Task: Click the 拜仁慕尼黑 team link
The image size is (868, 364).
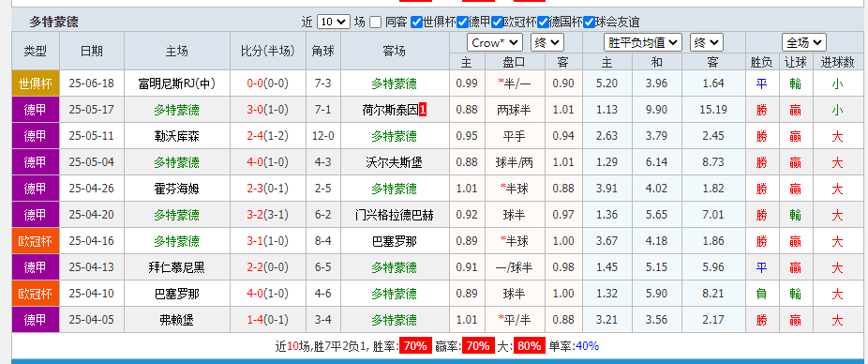Action: (x=177, y=267)
